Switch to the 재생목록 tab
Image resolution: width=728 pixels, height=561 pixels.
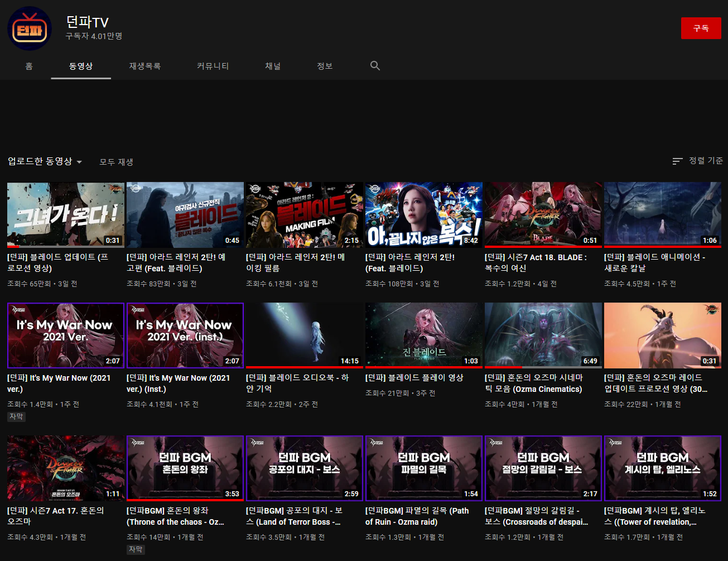pos(144,66)
